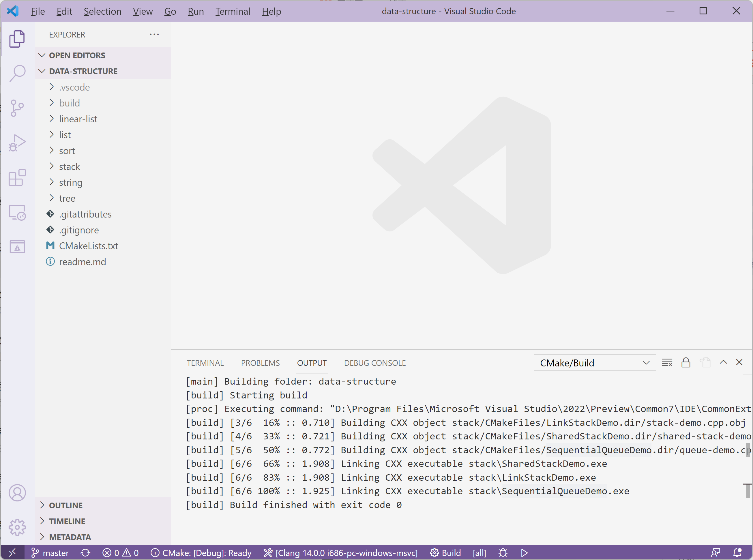Expand the OUTLINE section
This screenshot has width=753, height=560.
66,505
